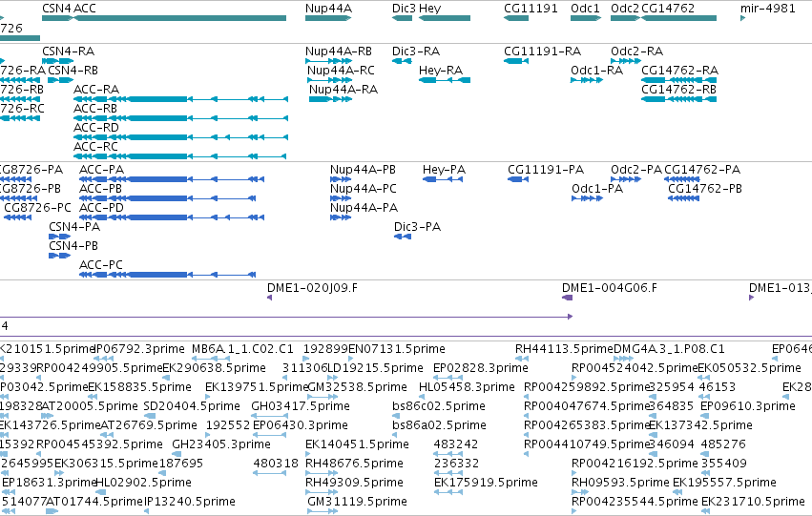Click the GH03417.5prime EST label
Image resolution: width=812 pixels, height=516 pixels.
point(301,406)
